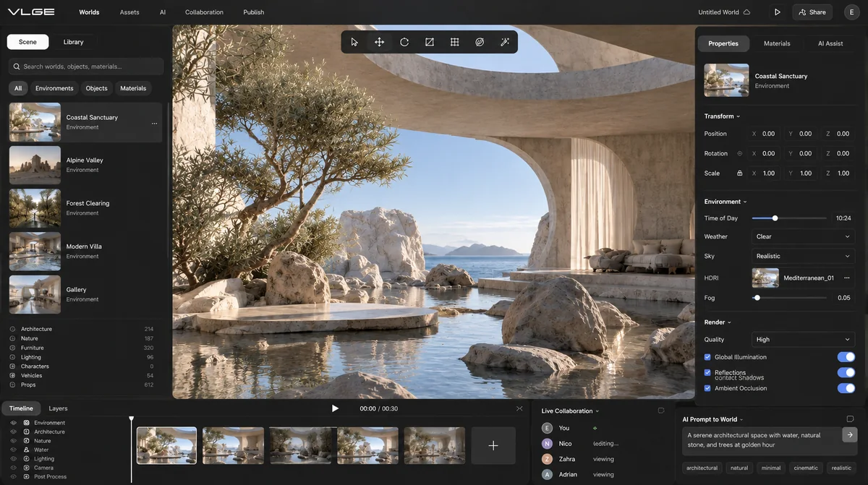Click the grid snapping icon
The image size is (868, 485).
coord(454,42)
